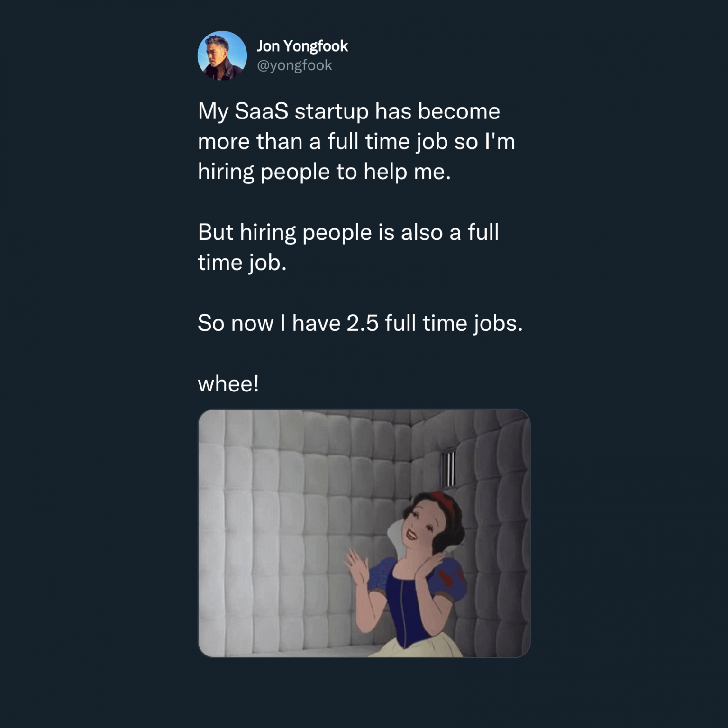728x728 pixels.
Task: Click Snow White's raised waving hand
Action: [356, 565]
